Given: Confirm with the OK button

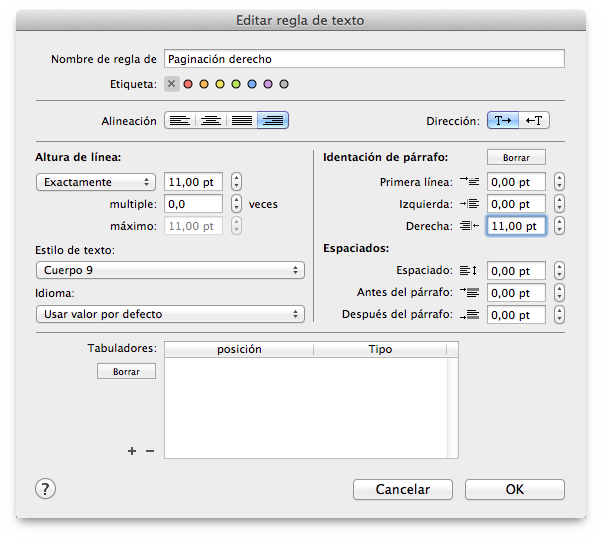Looking at the screenshot, I should coord(515,489).
